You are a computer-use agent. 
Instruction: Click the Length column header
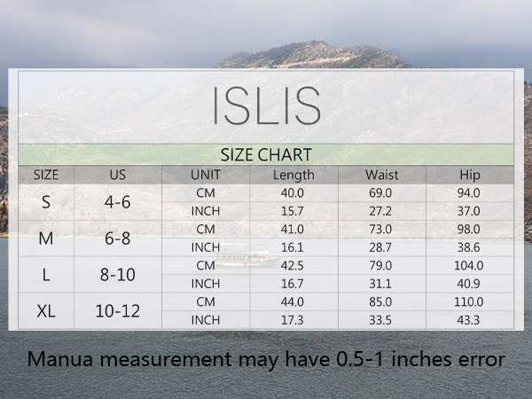click(x=293, y=175)
